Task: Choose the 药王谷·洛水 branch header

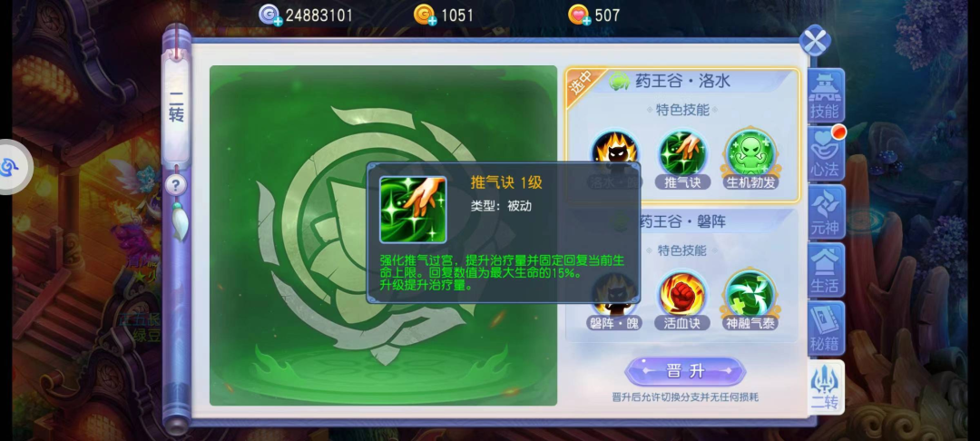Action: coord(682,81)
